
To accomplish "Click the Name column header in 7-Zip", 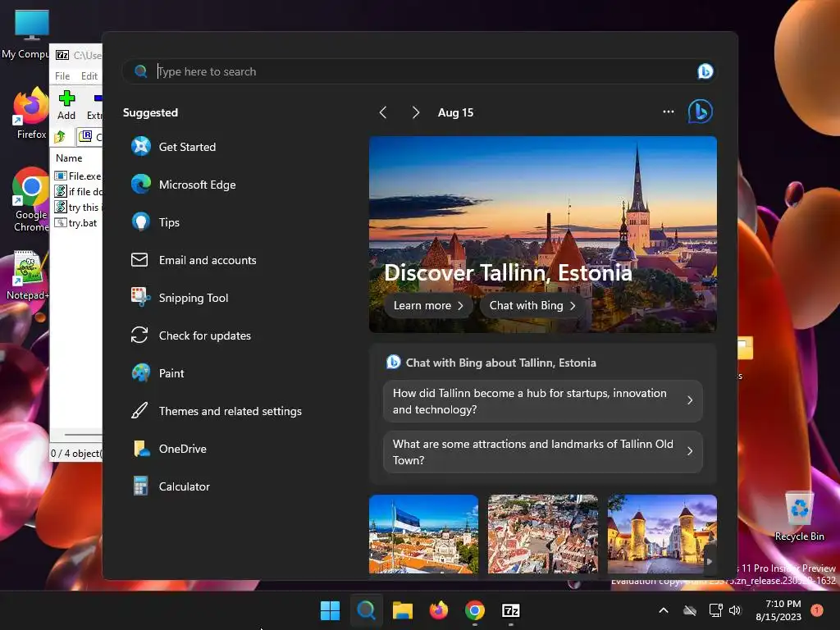I will 69,158.
